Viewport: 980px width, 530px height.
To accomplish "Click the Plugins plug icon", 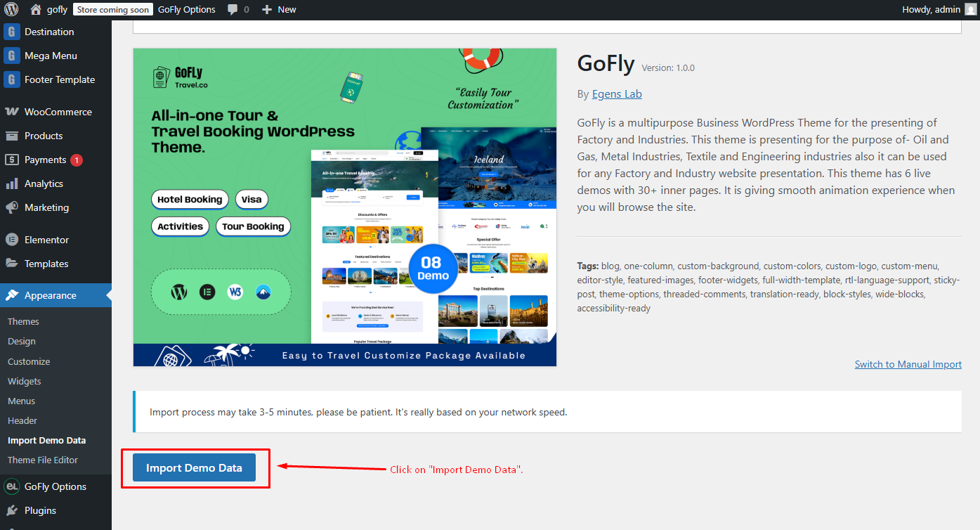I will pos(12,510).
